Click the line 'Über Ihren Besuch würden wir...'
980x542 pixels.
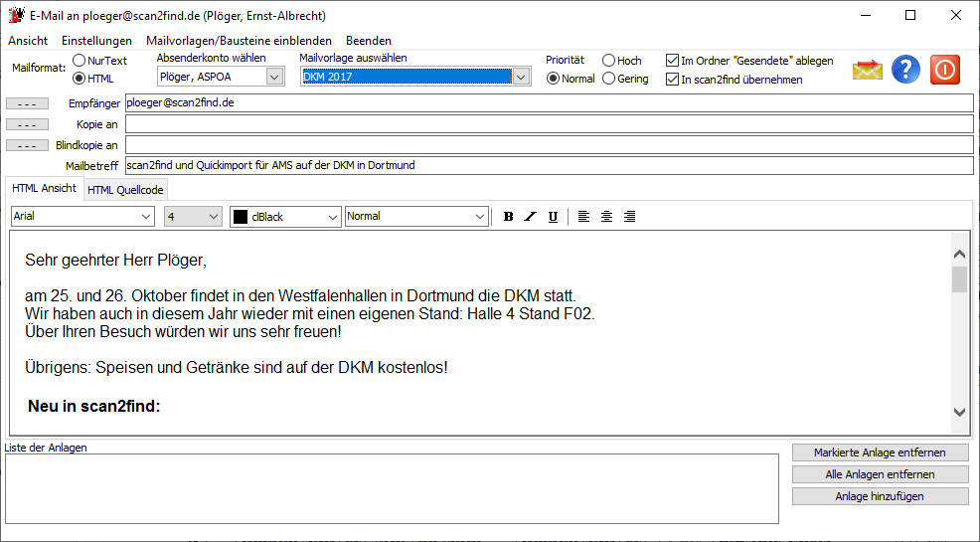pyautogui.click(x=183, y=332)
